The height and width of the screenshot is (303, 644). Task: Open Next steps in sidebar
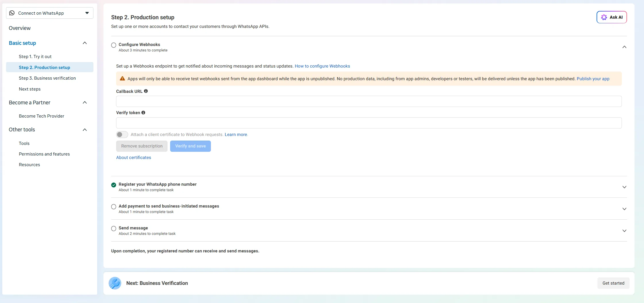[x=30, y=89]
